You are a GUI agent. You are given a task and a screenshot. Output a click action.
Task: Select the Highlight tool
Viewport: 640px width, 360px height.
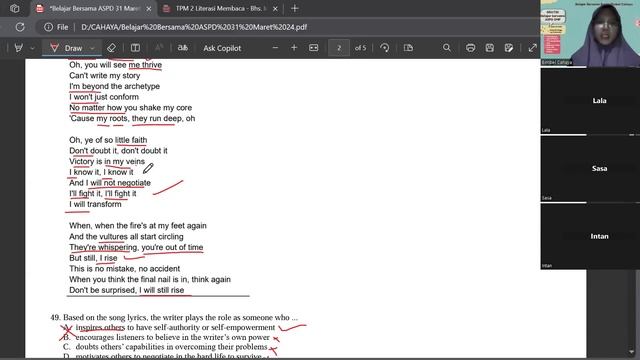click(18, 48)
